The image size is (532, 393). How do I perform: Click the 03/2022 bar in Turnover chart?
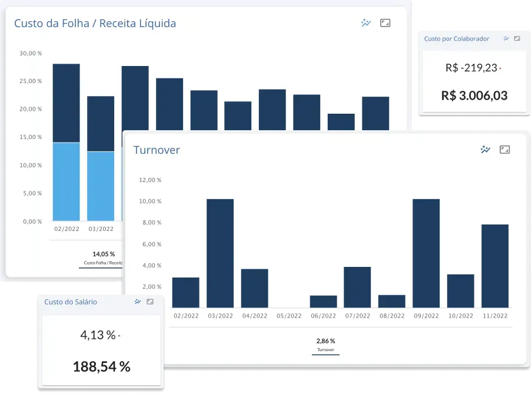click(220, 253)
